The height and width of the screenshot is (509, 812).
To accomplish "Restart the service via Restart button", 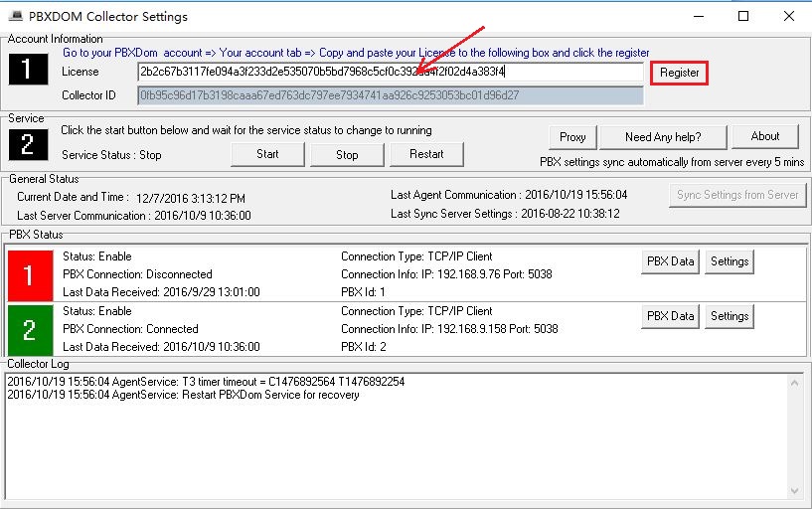I will tap(426, 154).
